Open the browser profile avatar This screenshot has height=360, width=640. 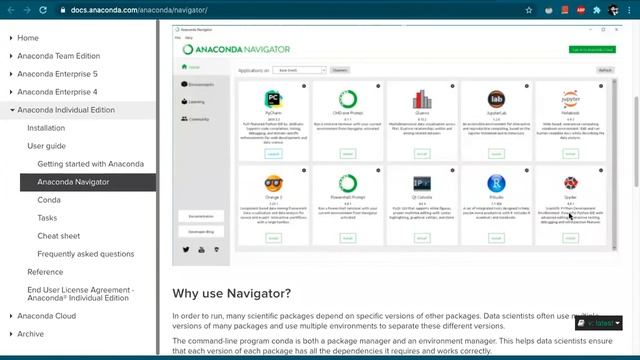click(x=613, y=10)
